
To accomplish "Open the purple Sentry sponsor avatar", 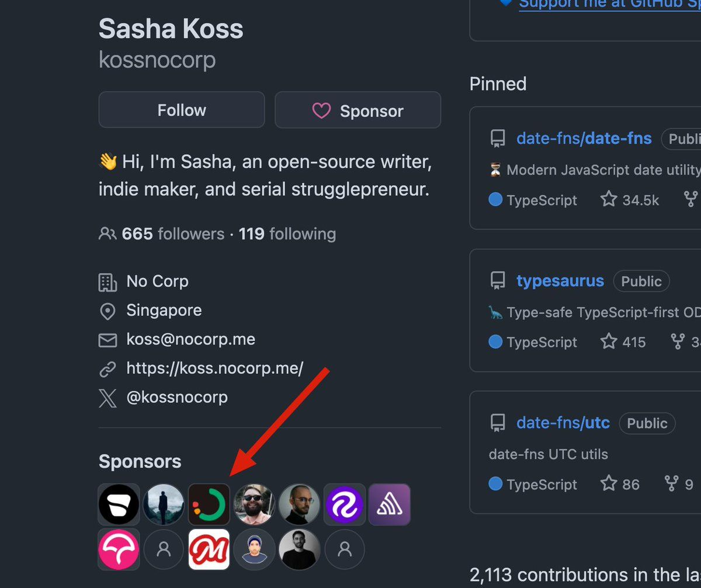I will (389, 504).
